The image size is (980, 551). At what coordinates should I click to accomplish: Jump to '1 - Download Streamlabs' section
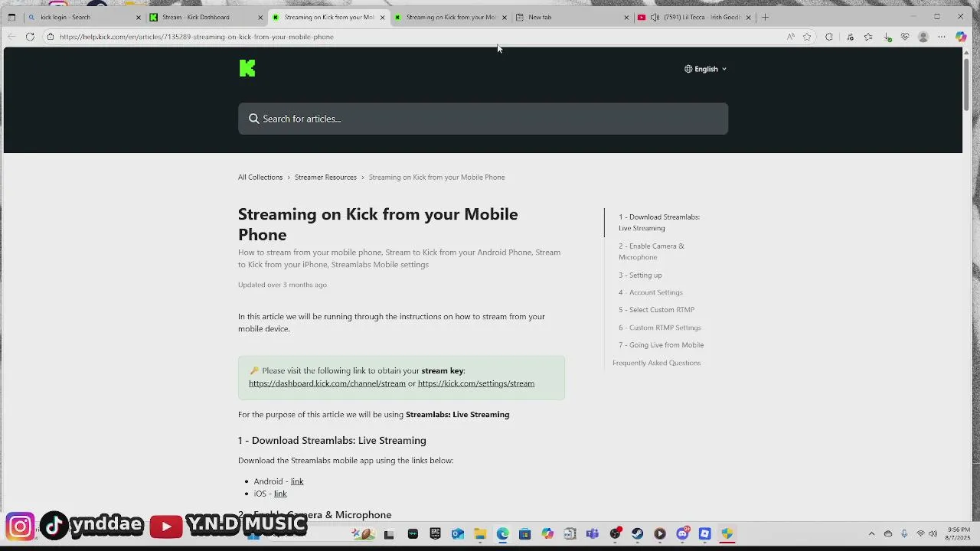[x=659, y=222]
